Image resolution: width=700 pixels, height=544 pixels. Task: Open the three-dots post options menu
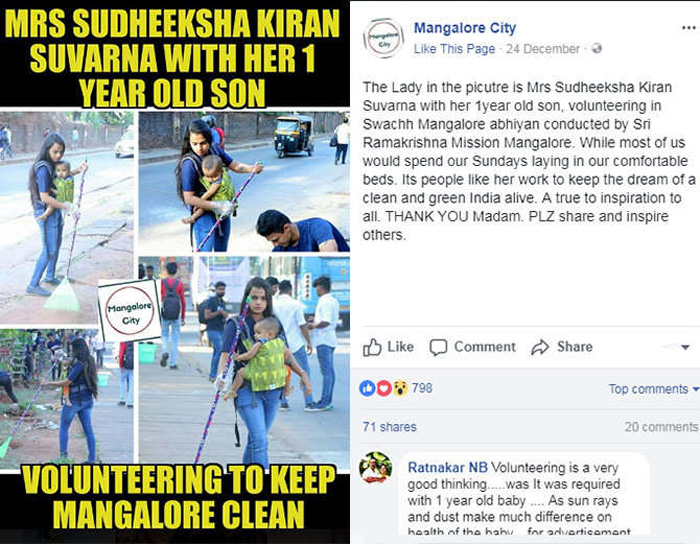click(689, 28)
